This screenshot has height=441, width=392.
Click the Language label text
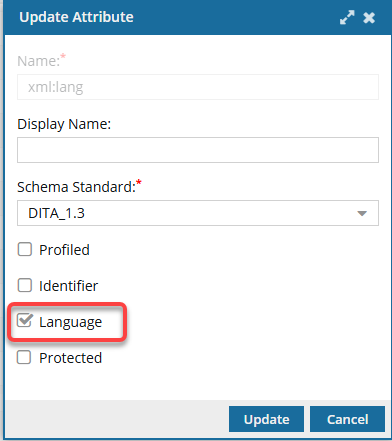(70, 322)
